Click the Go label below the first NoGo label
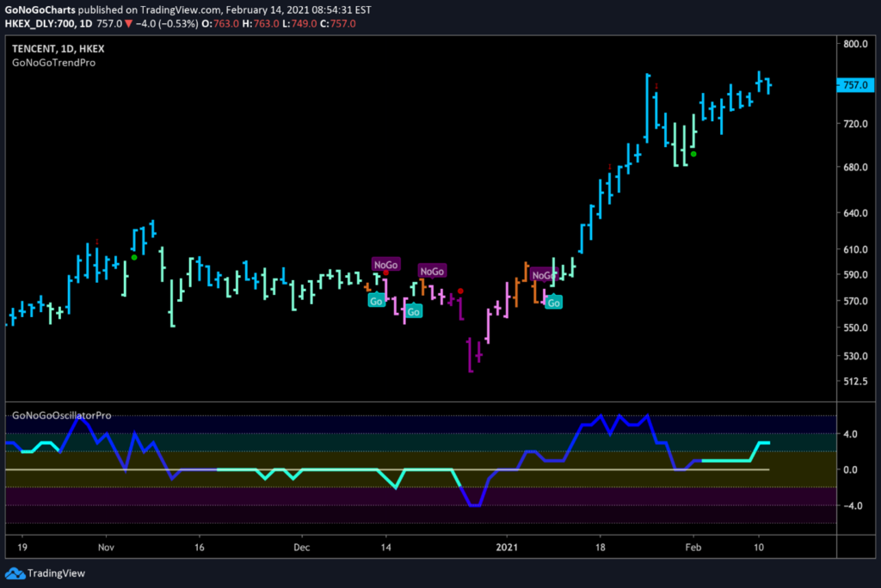 pyautogui.click(x=376, y=301)
